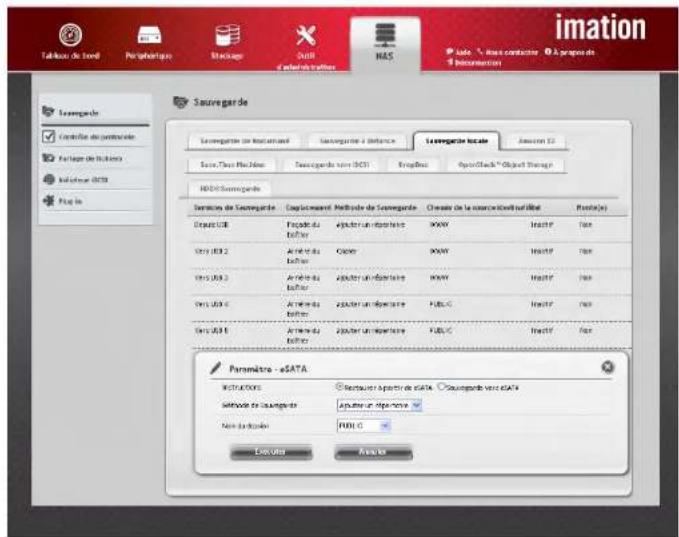Open Initiateur iSCSI in sidebar
The width and height of the screenshot is (679, 537).
coord(95,179)
